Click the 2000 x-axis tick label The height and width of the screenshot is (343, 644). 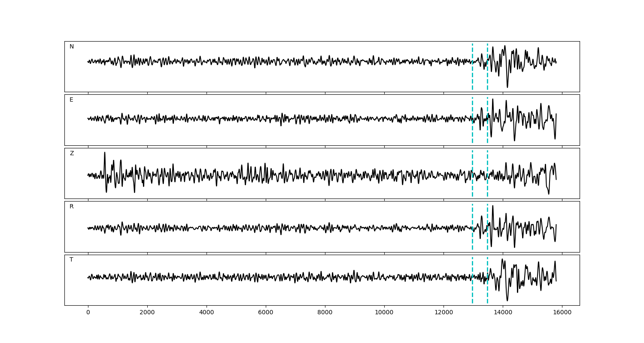tap(147, 313)
